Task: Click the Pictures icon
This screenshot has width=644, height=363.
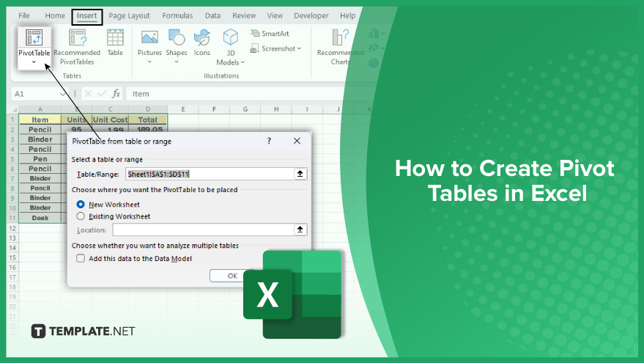Action: pyautogui.click(x=149, y=38)
